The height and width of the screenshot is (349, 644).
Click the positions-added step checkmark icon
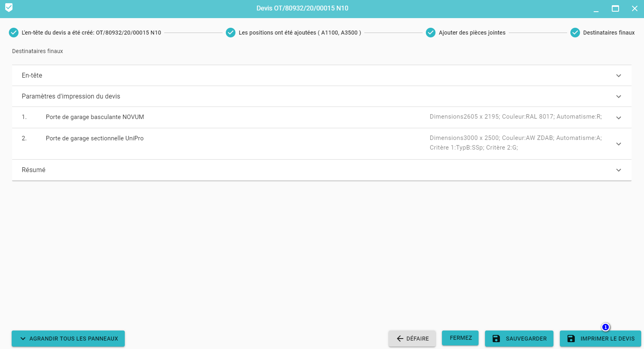coord(231,33)
